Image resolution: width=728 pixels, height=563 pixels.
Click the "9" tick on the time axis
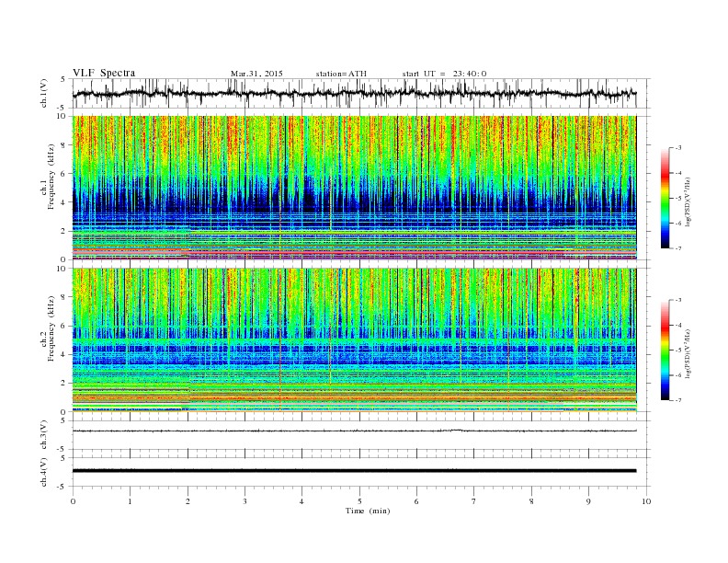point(588,501)
